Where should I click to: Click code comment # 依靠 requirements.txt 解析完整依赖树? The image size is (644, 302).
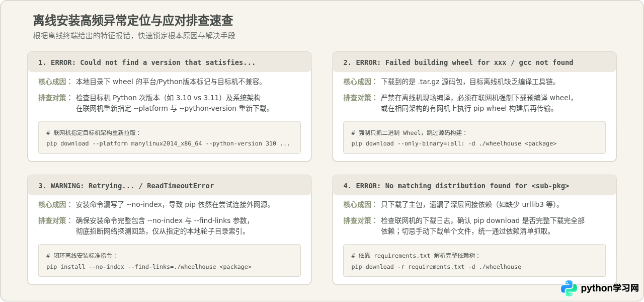pos(416,256)
